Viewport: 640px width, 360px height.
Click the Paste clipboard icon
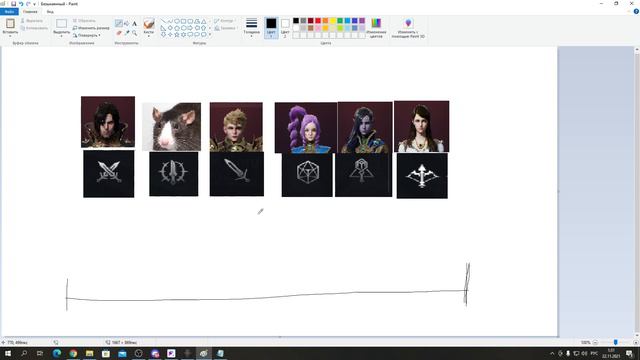click(10, 23)
